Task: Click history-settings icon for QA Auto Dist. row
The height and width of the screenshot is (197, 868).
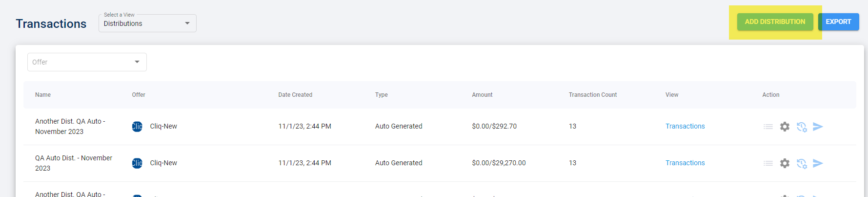Action: (x=802, y=164)
